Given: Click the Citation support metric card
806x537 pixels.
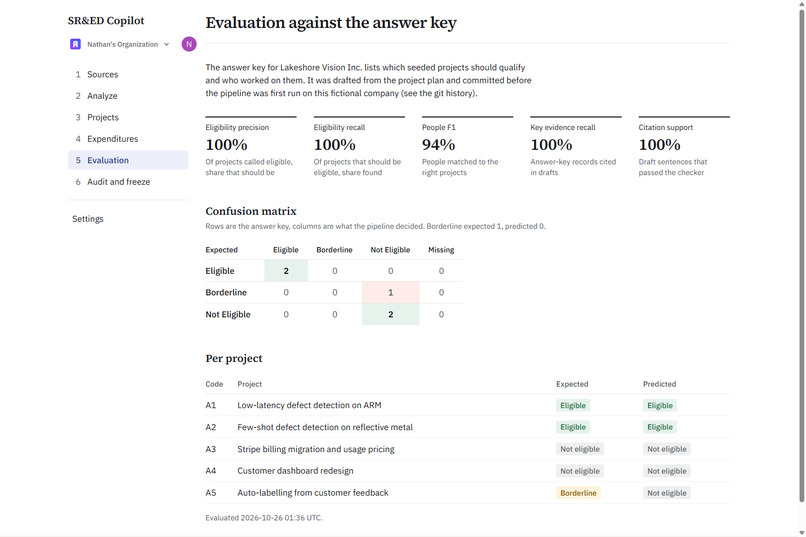Looking at the screenshot, I should [684, 147].
